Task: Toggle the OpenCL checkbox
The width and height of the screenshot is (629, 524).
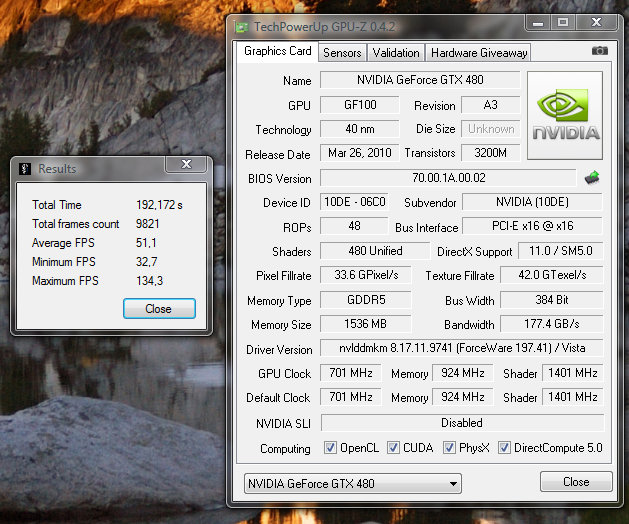Action: (x=330, y=448)
